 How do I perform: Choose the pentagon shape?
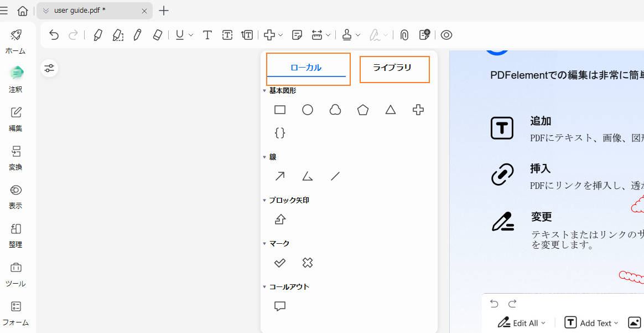pos(363,110)
